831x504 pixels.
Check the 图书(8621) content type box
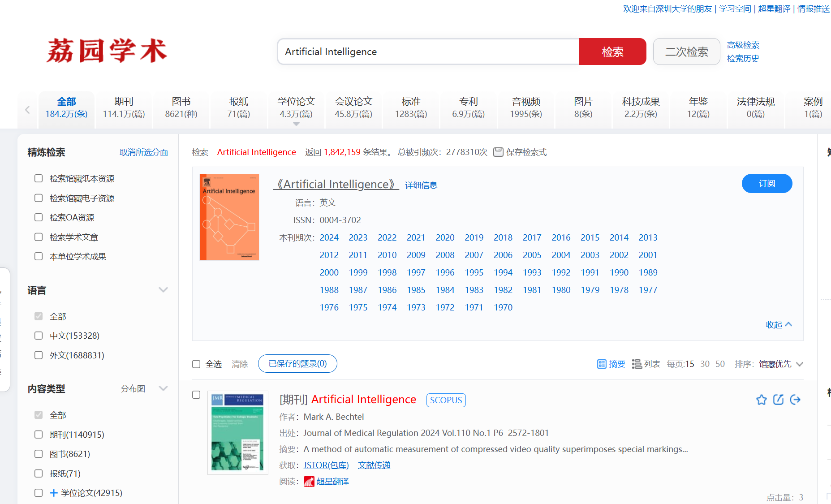coord(39,454)
